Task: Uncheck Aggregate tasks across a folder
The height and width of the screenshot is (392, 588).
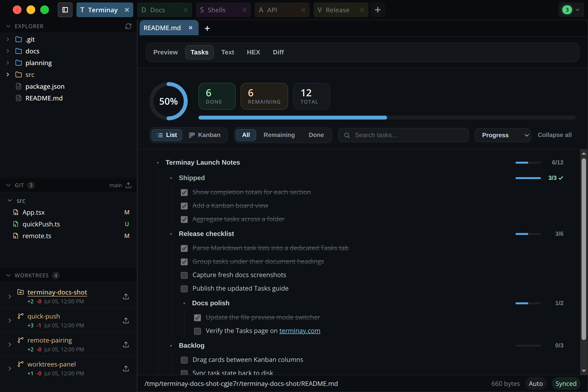Action: coord(184,219)
